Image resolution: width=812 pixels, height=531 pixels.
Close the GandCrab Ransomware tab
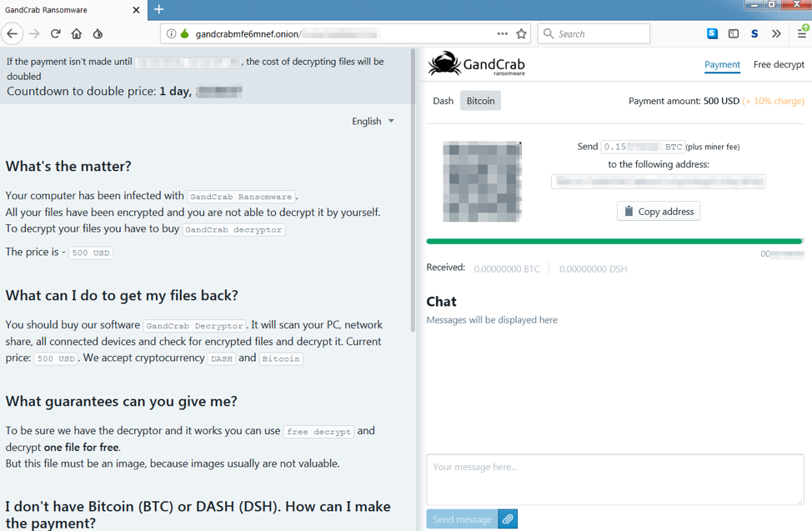(x=136, y=10)
